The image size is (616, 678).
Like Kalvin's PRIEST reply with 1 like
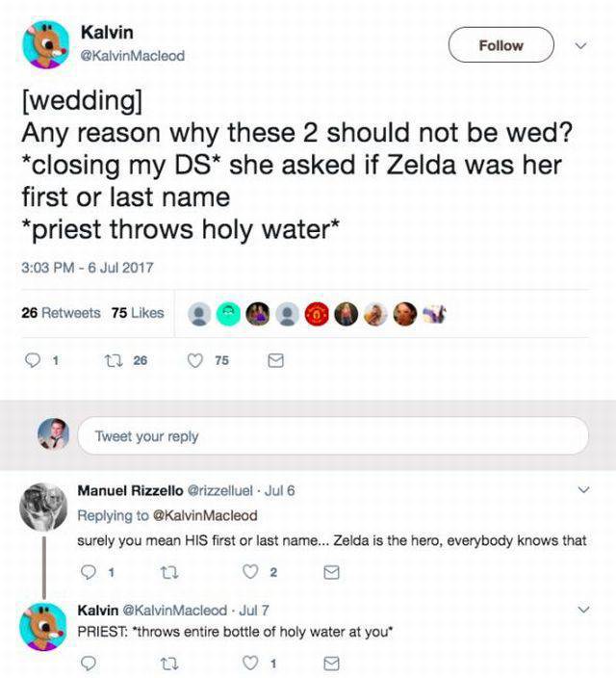coord(250,663)
